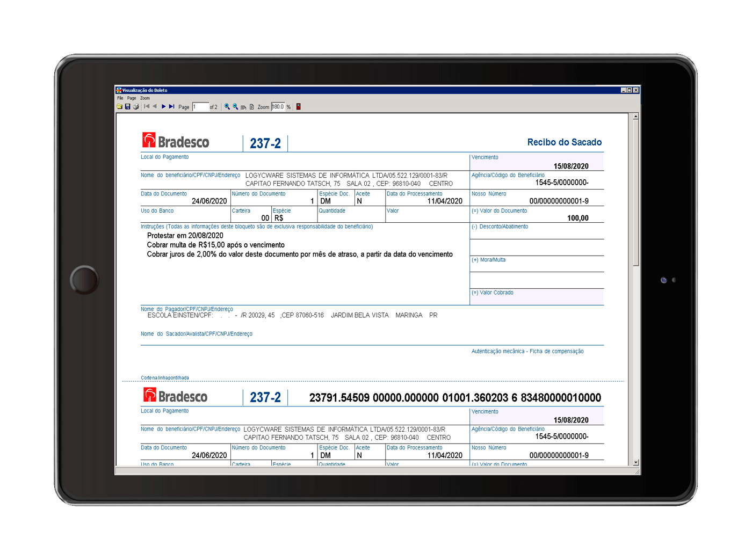Click the 'Cobrar juros de 2,00%' instruction line
Viewport: 752px width, 560px height.
pos(300,254)
